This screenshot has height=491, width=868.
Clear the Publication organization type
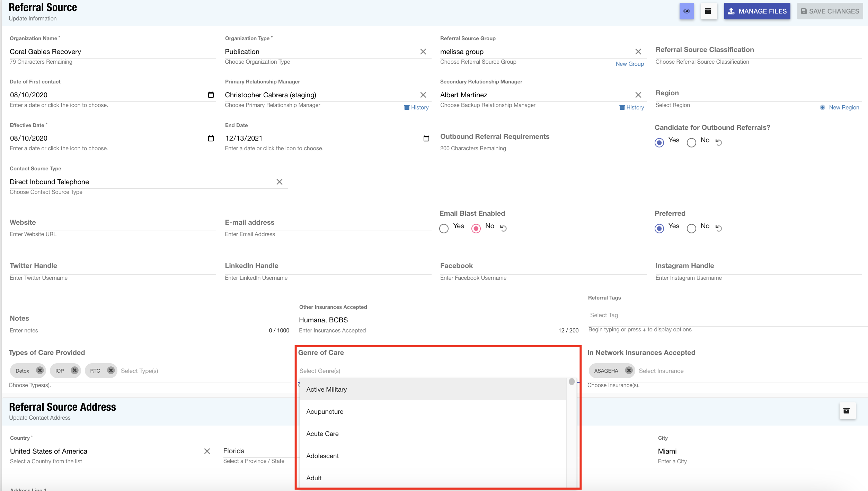[x=423, y=52]
